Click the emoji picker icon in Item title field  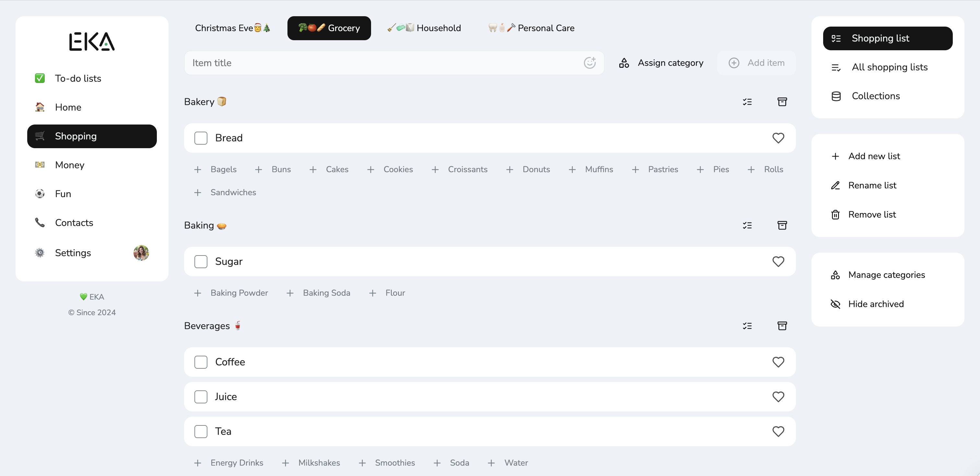pos(590,63)
